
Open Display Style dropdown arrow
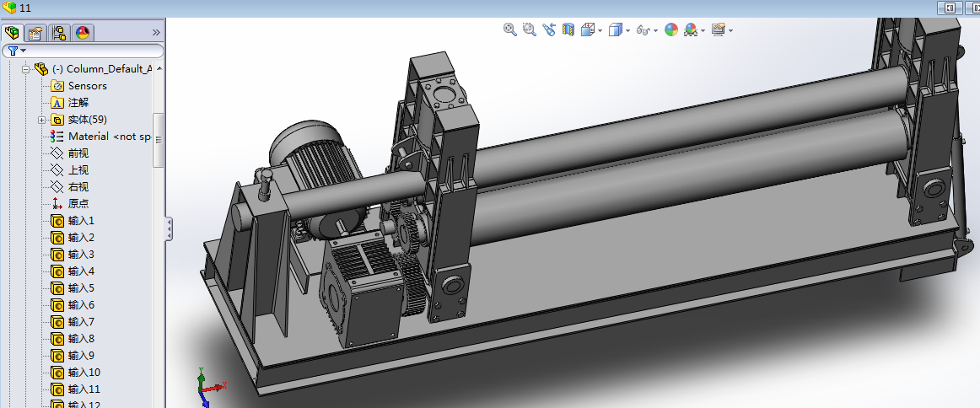coord(628,30)
